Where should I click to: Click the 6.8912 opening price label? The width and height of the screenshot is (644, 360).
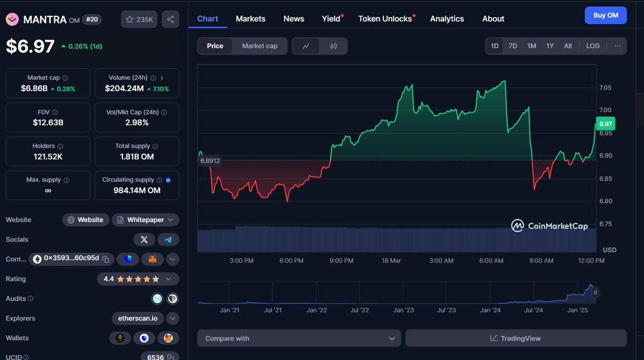(x=210, y=161)
